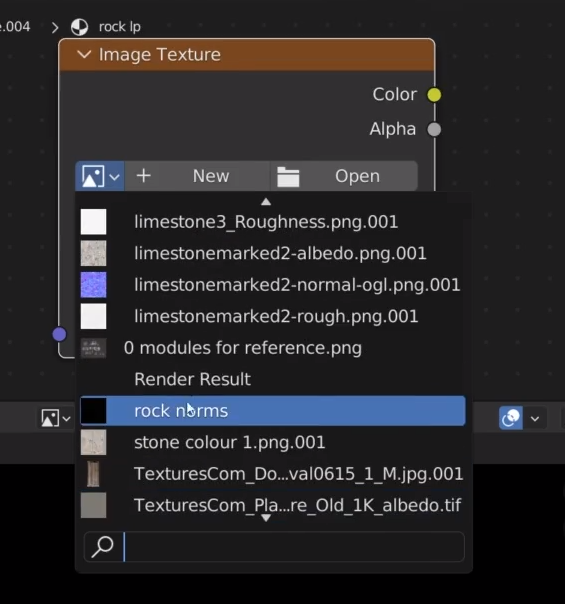
Task: Open the image browse dropdown icon
Action: (x=100, y=176)
